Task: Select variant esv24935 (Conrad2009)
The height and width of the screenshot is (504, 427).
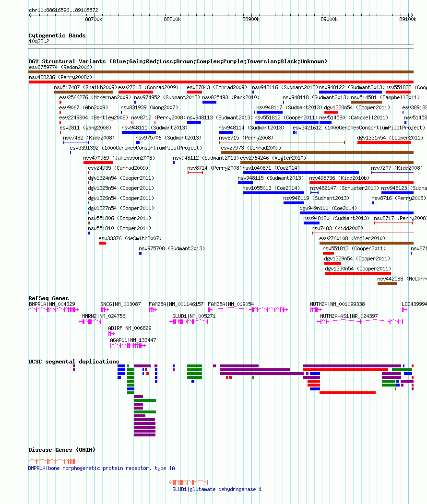Action: 118,168
